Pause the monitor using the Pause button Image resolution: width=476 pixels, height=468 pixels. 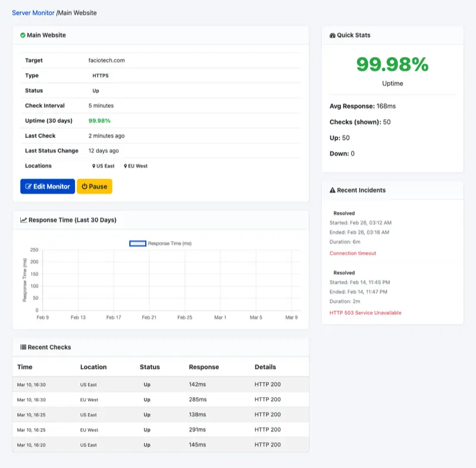(x=94, y=186)
